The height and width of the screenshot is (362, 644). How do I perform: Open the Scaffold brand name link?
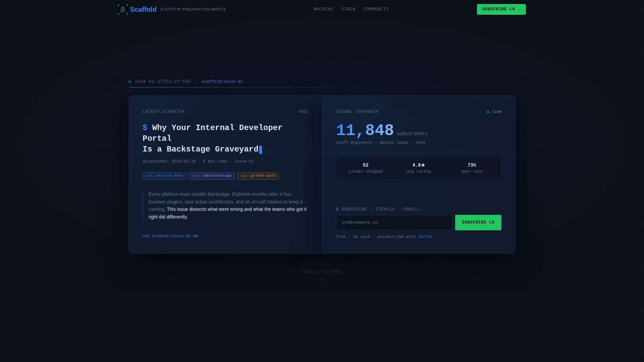click(143, 9)
